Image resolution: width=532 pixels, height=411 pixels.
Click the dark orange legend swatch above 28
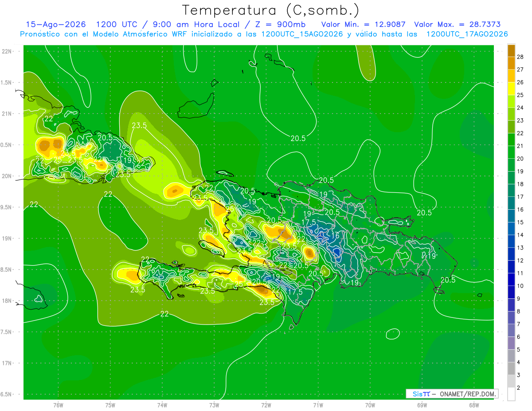511,51
